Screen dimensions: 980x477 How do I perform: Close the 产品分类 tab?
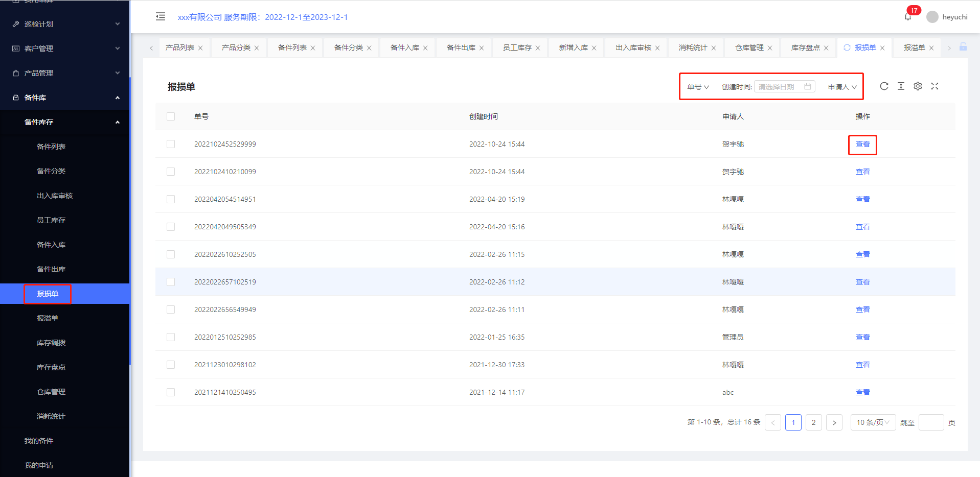(x=257, y=48)
